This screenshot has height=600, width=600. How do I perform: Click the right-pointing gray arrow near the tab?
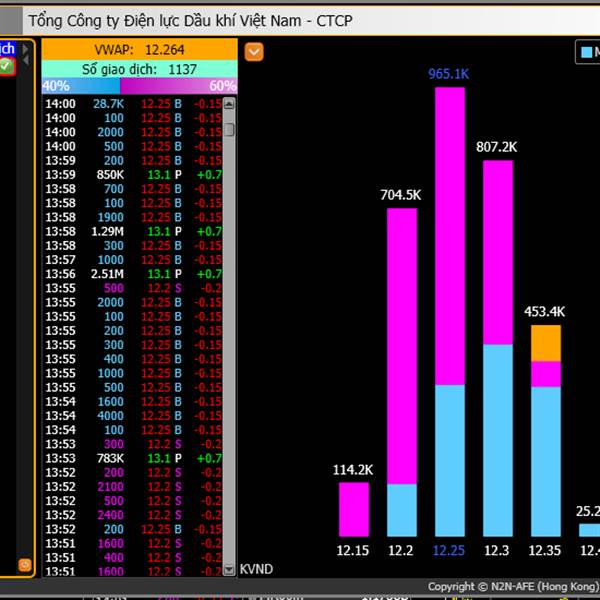point(25,49)
